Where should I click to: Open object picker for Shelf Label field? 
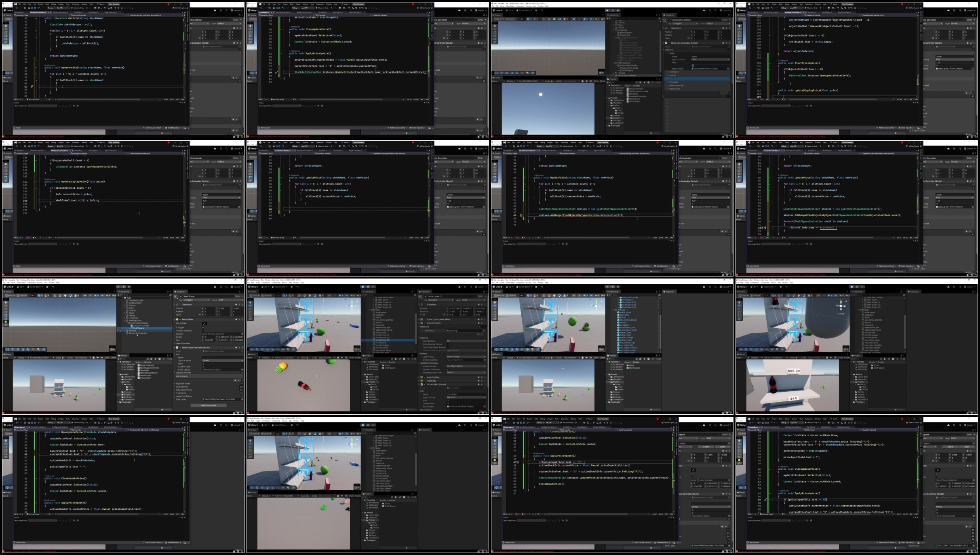point(242,399)
